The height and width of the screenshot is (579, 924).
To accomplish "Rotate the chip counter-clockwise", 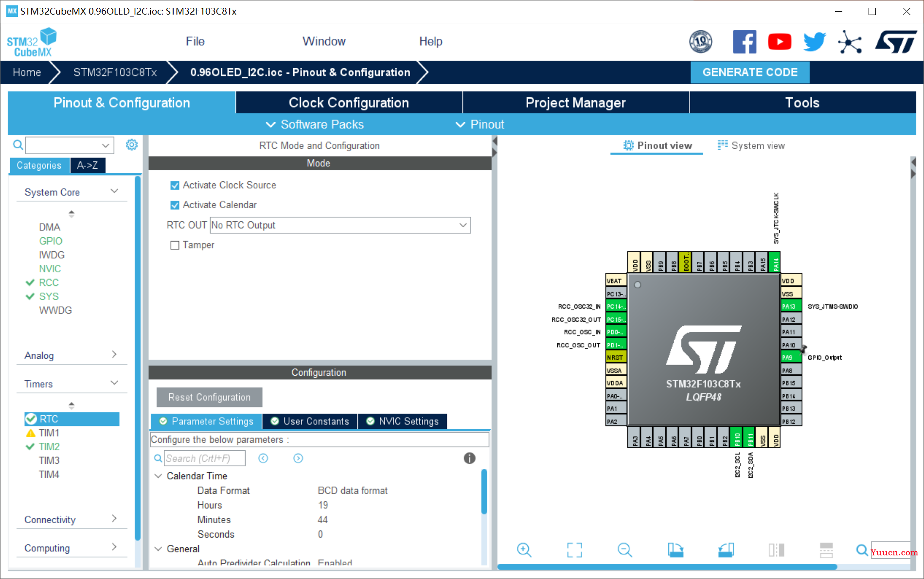I will coord(726,550).
